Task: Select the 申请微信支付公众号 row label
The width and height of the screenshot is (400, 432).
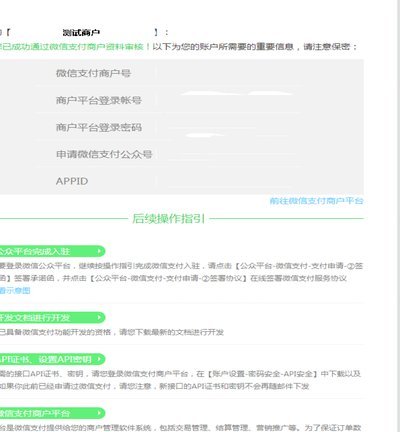Action: 104,154
